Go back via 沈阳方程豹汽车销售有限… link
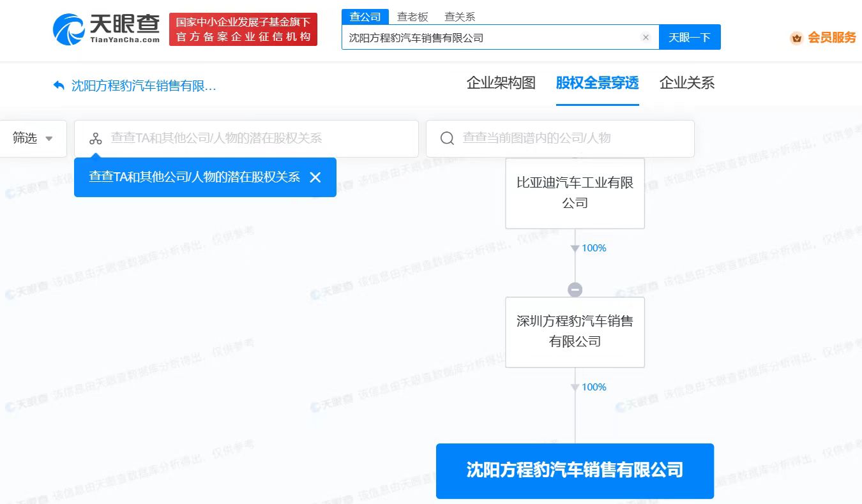862x504 pixels. tap(144, 85)
